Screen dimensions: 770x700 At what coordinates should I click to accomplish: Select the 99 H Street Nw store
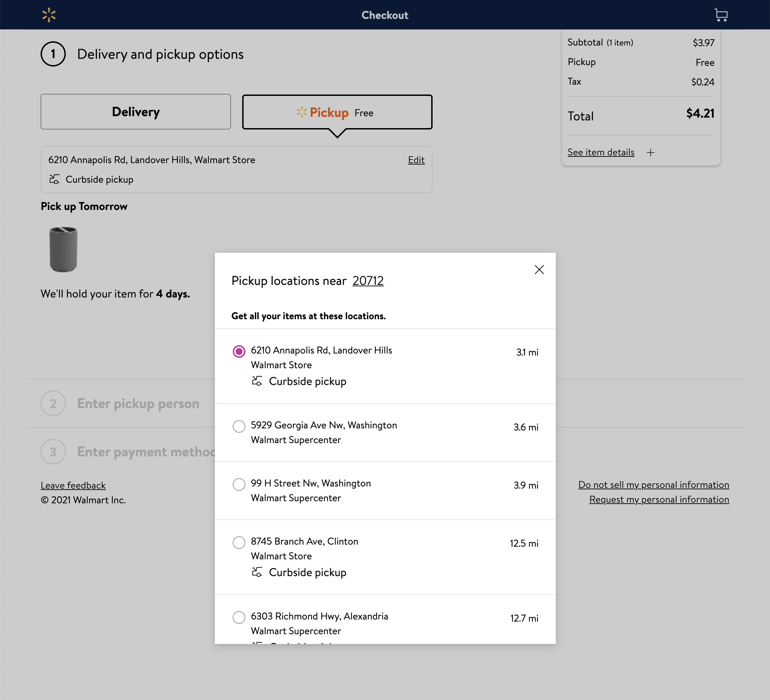pyautogui.click(x=239, y=484)
